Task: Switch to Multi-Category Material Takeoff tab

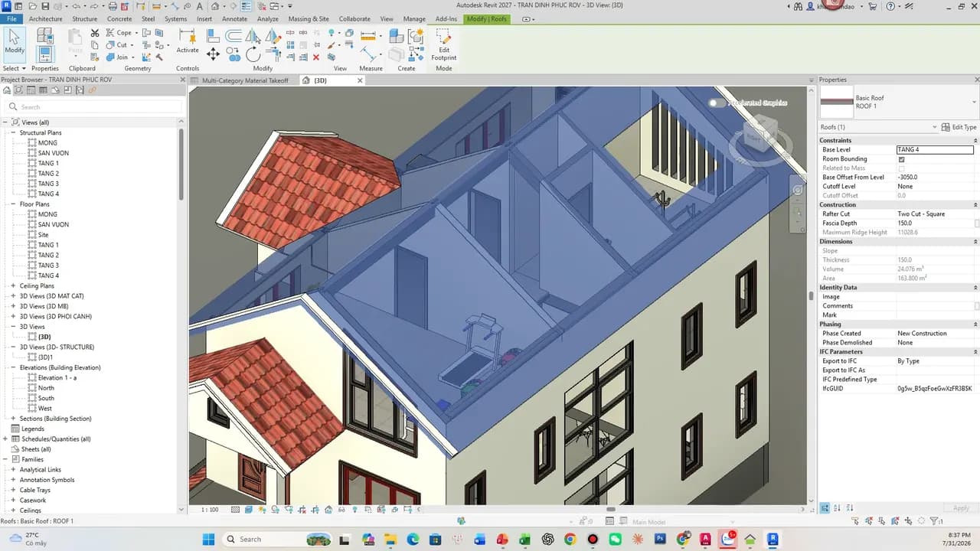Action: [x=245, y=80]
